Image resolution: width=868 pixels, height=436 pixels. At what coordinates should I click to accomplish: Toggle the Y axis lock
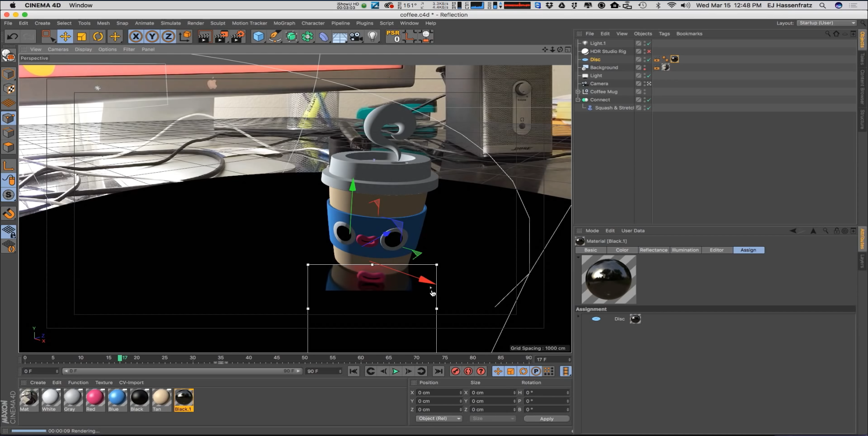pyautogui.click(x=152, y=37)
